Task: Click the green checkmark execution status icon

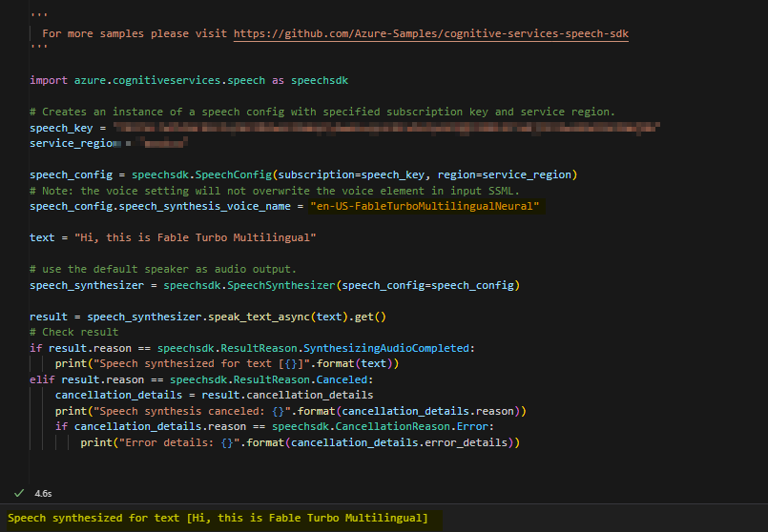Action: tap(19, 493)
